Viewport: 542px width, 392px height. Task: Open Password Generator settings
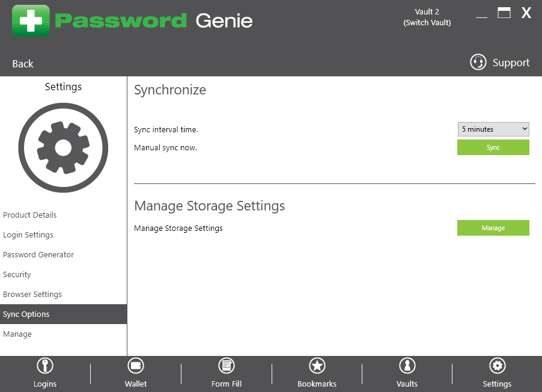(38, 255)
